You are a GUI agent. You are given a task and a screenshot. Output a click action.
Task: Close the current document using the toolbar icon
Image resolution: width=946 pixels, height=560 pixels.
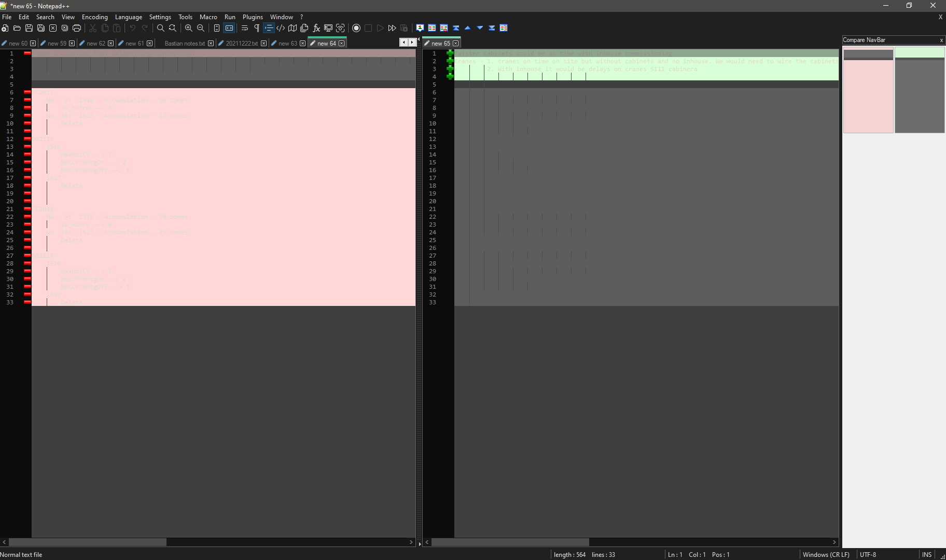coord(53,28)
